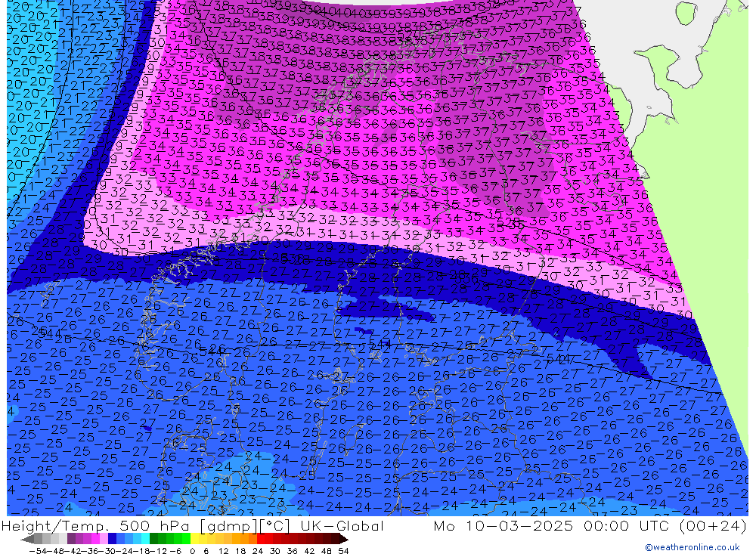The height and width of the screenshot is (554, 756).
Task: Open the weatheronline.co.uk copyright link
Action: click(692, 547)
